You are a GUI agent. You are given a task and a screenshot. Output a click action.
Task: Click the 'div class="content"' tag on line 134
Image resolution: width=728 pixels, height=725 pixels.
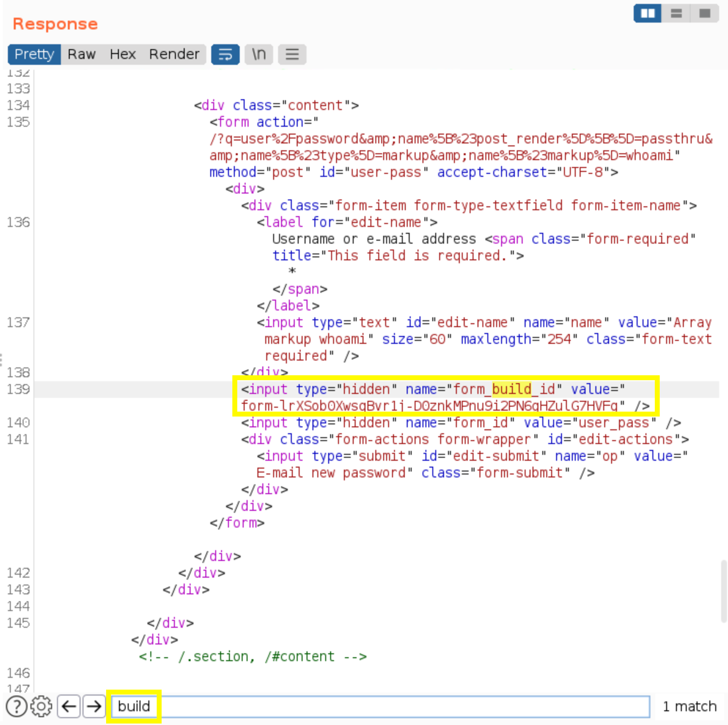(x=277, y=105)
